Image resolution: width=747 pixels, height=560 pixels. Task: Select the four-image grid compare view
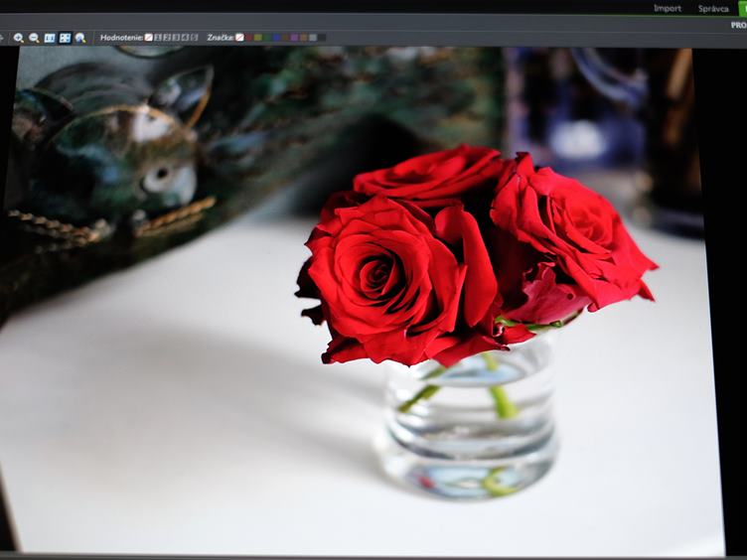tap(65, 38)
